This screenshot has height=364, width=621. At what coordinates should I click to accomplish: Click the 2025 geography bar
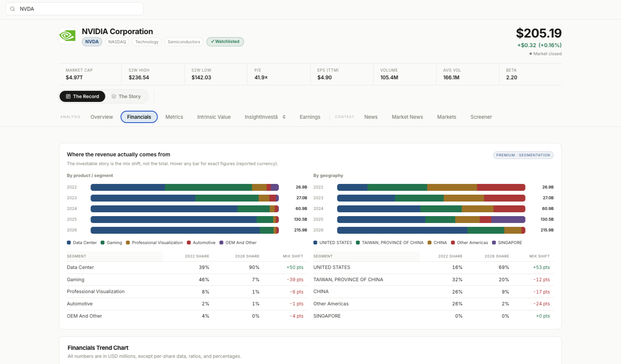pyautogui.click(x=431, y=220)
